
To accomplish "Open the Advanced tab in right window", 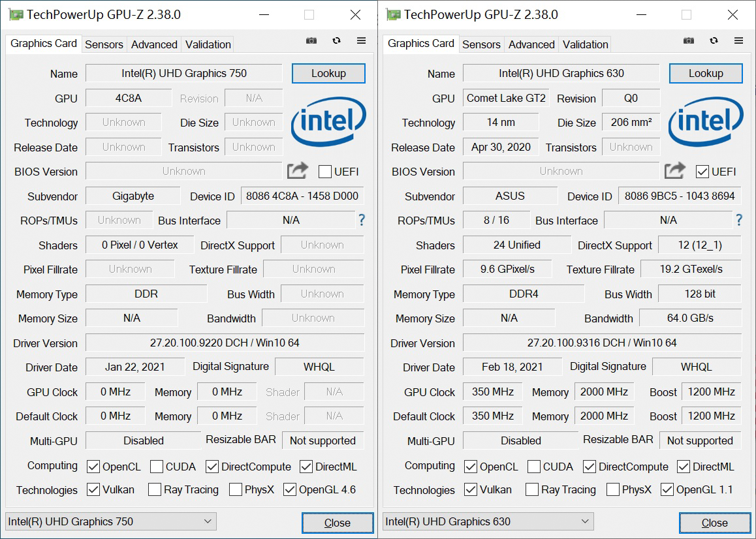I will coord(531,44).
